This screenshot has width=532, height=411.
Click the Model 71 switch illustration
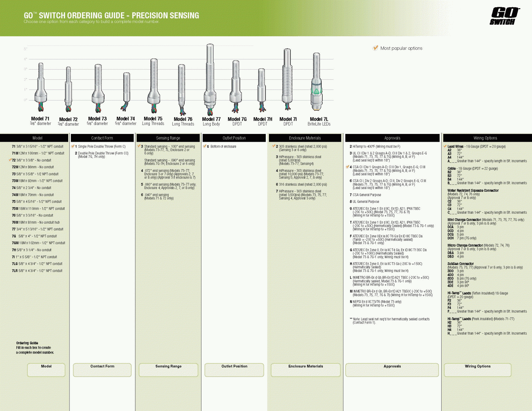point(40,87)
